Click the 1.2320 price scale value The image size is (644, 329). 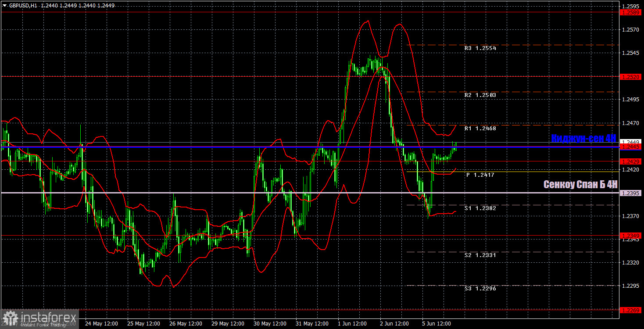(x=630, y=263)
